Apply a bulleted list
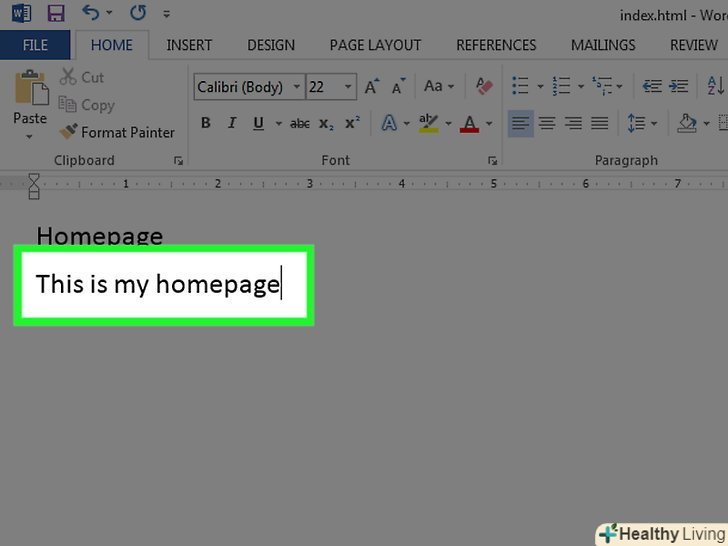Image resolution: width=728 pixels, height=546 pixels. pyautogui.click(x=520, y=86)
